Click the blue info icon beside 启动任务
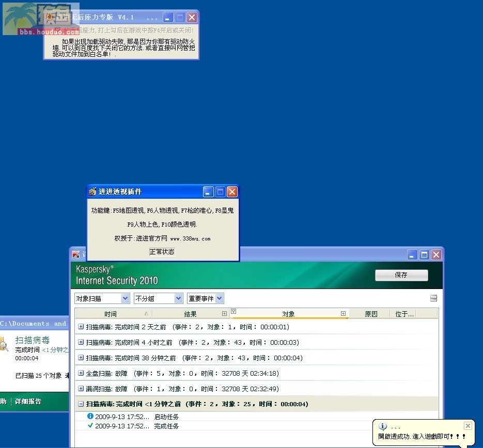Viewport: 483px width, 448px height. (90, 416)
